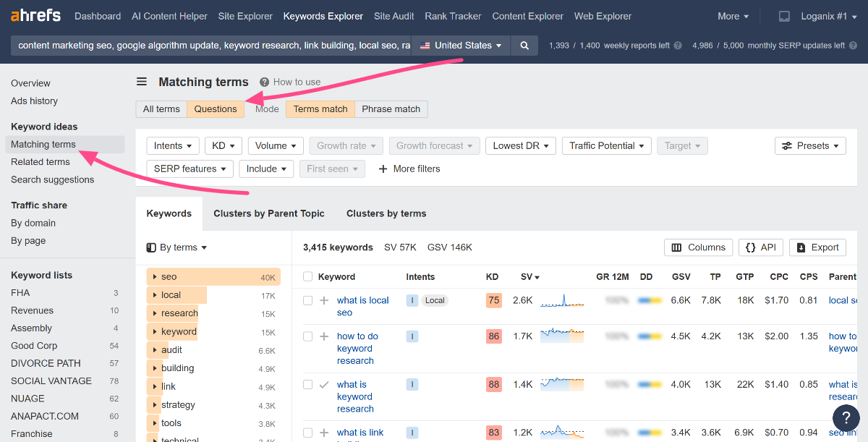Open the Volume filter dropdown

point(276,145)
